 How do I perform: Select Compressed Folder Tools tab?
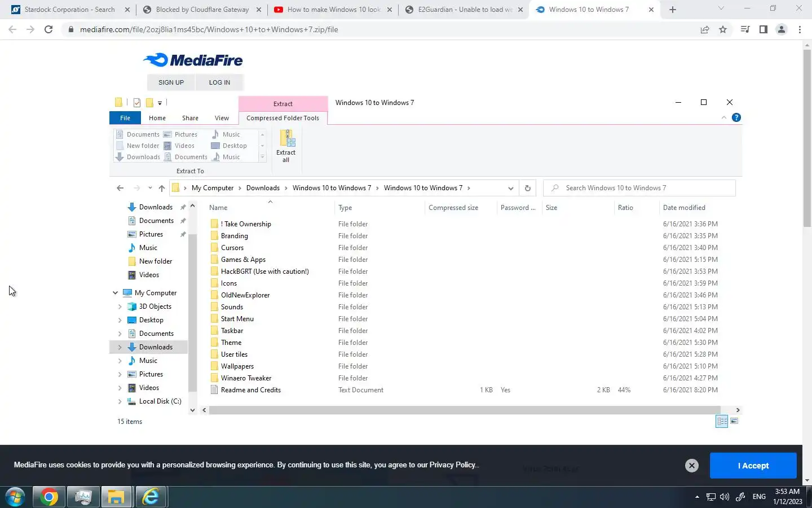pos(283,118)
